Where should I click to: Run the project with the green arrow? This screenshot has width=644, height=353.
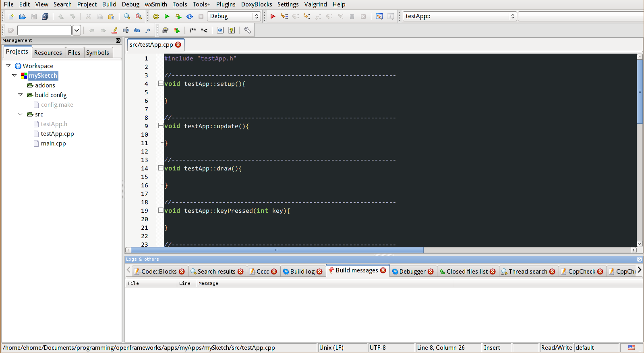[167, 17]
